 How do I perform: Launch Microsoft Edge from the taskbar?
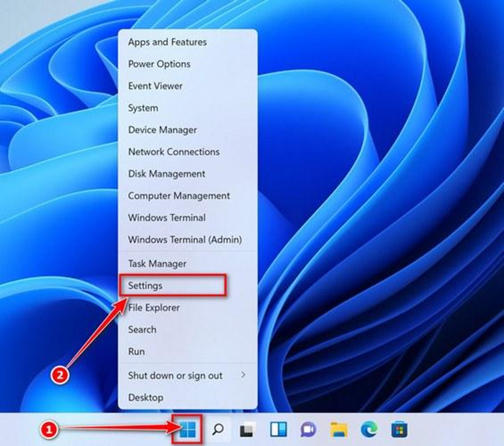coord(369,430)
